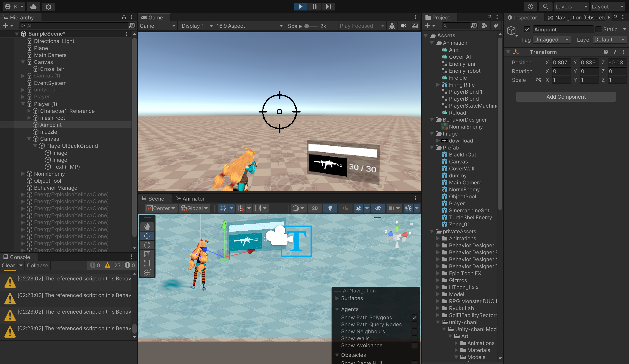Edit the Aimpoint name field in Inspector
The height and width of the screenshot is (364, 629).
pos(563,29)
